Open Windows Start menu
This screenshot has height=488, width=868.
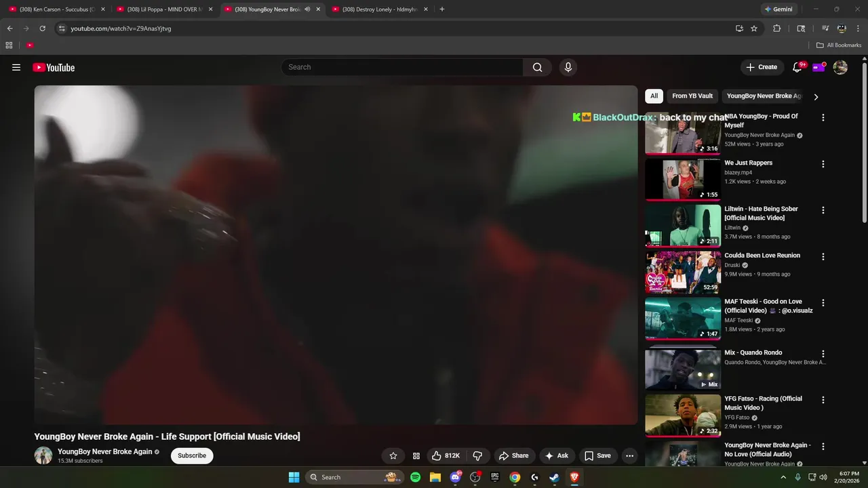(x=294, y=477)
